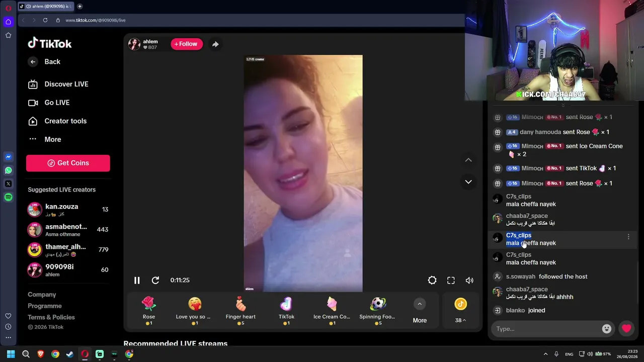
Task: Share the live stream with the arrow icon
Action: point(215,44)
